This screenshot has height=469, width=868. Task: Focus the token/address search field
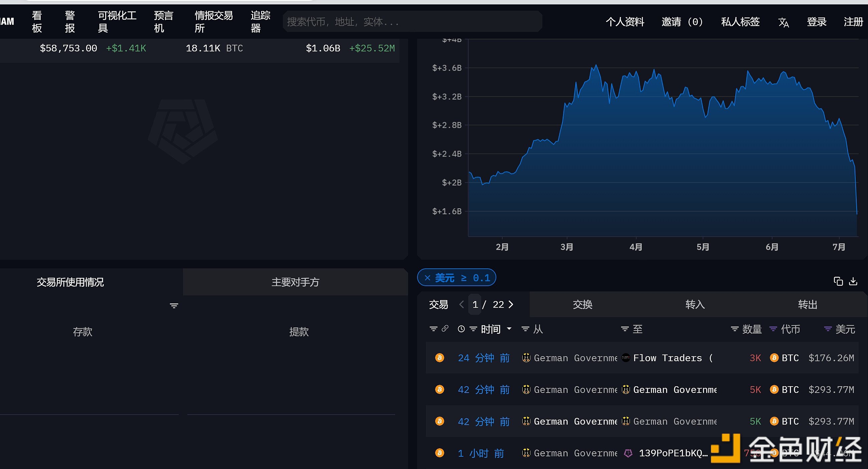click(412, 22)
